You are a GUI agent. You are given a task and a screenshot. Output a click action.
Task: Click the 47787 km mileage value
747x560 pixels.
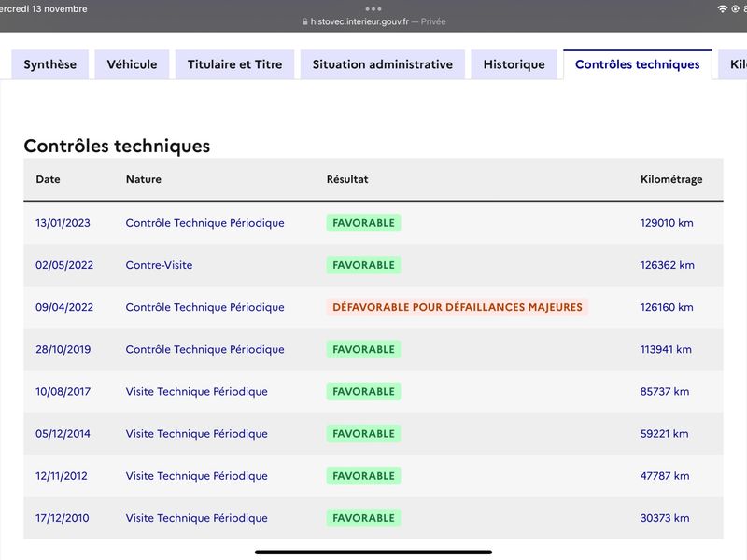(x=665, y=476)
